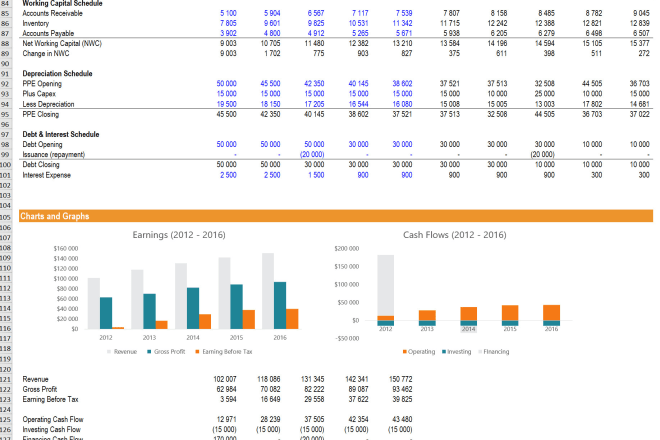The width and height of the screenshot is (660, 440).
Task: Click the Net Working Capital value 15 377
Action: [639, 43]
